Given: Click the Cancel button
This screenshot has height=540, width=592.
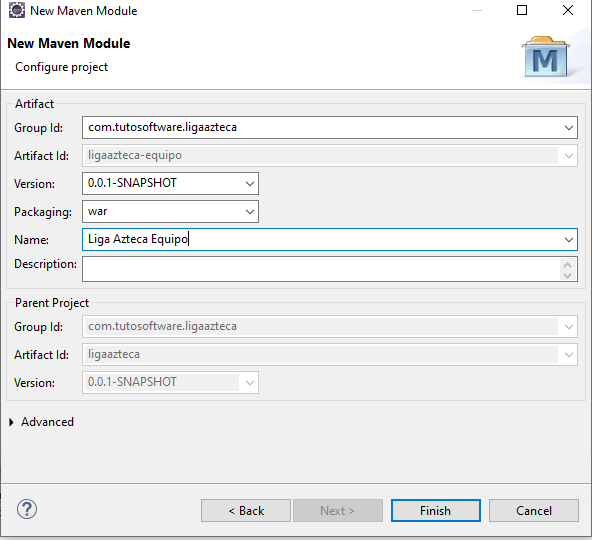Looking at the screenshot, I should click(x=534, y=511).
